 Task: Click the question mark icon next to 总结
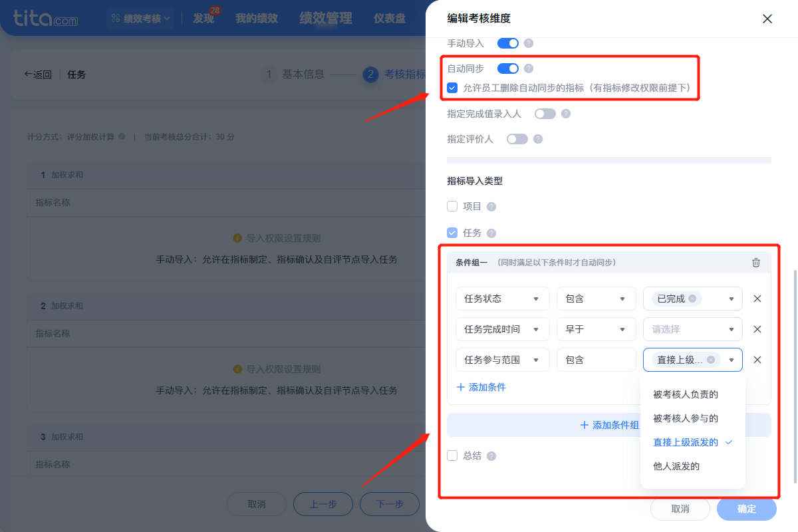click(491, 456)
